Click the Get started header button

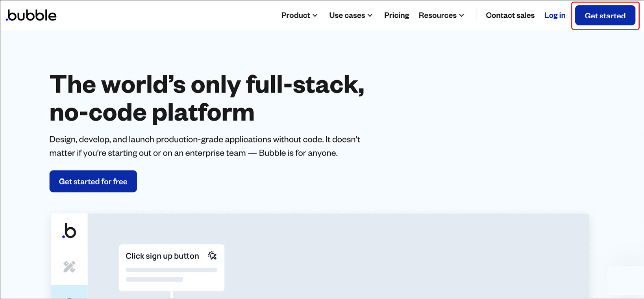[x=605, y=15]
